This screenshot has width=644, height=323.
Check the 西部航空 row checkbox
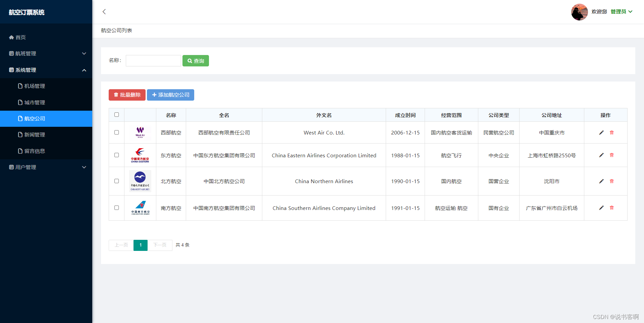click(116, 132)
